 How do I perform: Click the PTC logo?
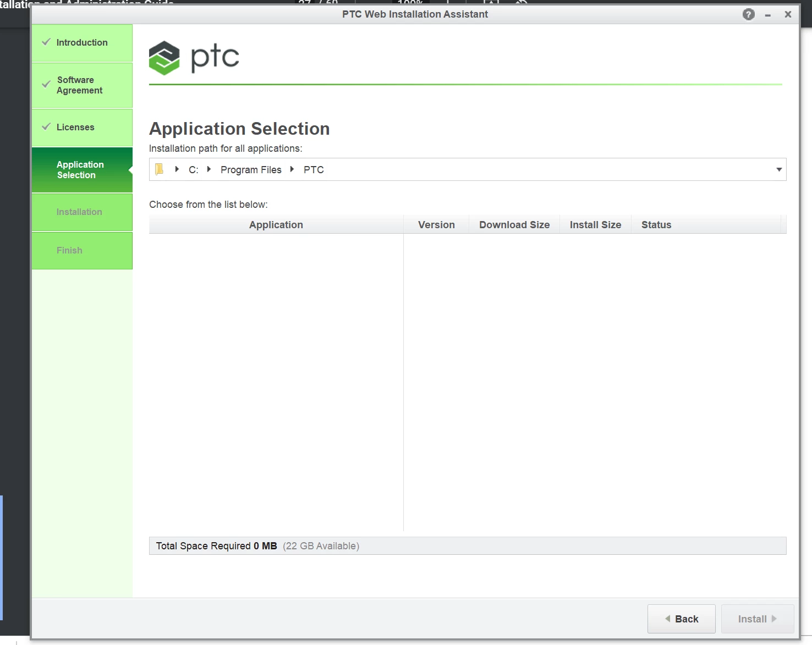point(194,58)
